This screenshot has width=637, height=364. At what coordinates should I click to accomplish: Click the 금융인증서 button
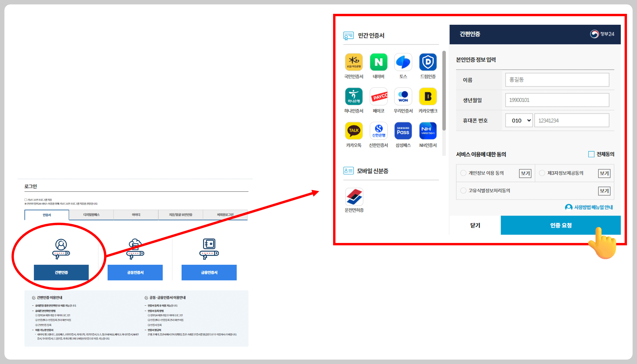coord(209,272)
